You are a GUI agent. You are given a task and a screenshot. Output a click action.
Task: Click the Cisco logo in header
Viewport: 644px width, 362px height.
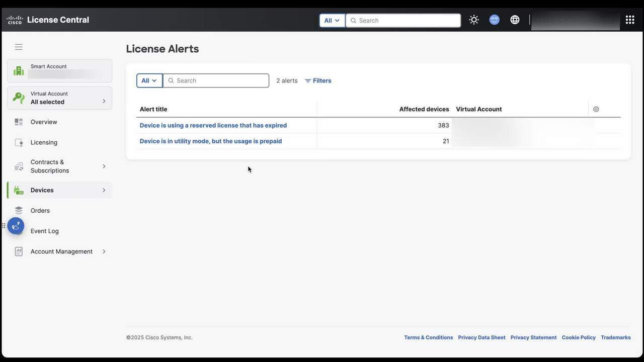pyautogui.click(x=15, y=20)
